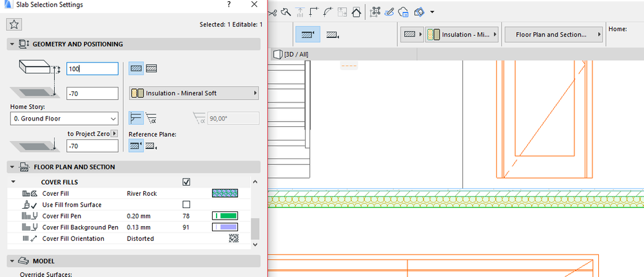Switch to the 3D / All tab
This screenshot has width=644, height=277.
click(x=291, y=54)
